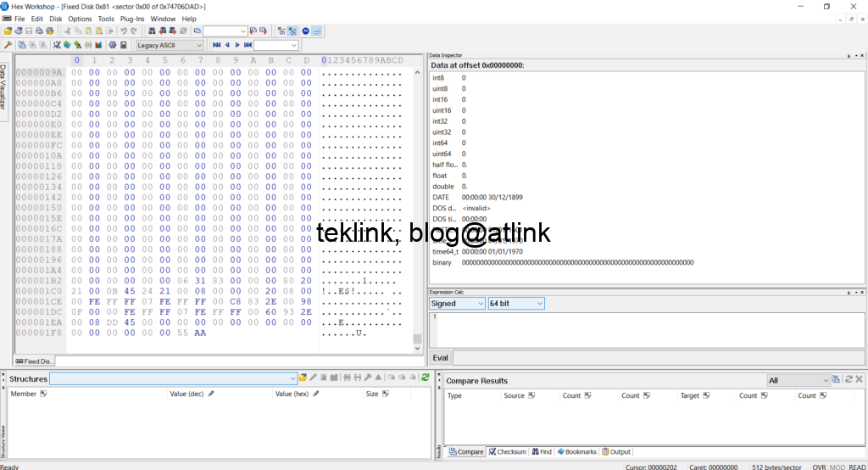Jump to the last sector button
The image size is (868, 470).
coord(248,45)
